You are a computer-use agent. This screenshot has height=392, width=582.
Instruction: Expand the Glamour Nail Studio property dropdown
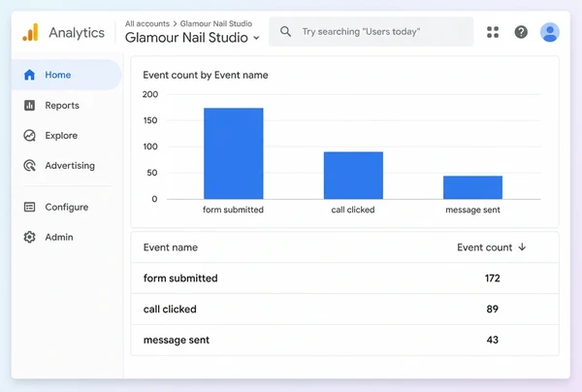click(x=256, y=38)
